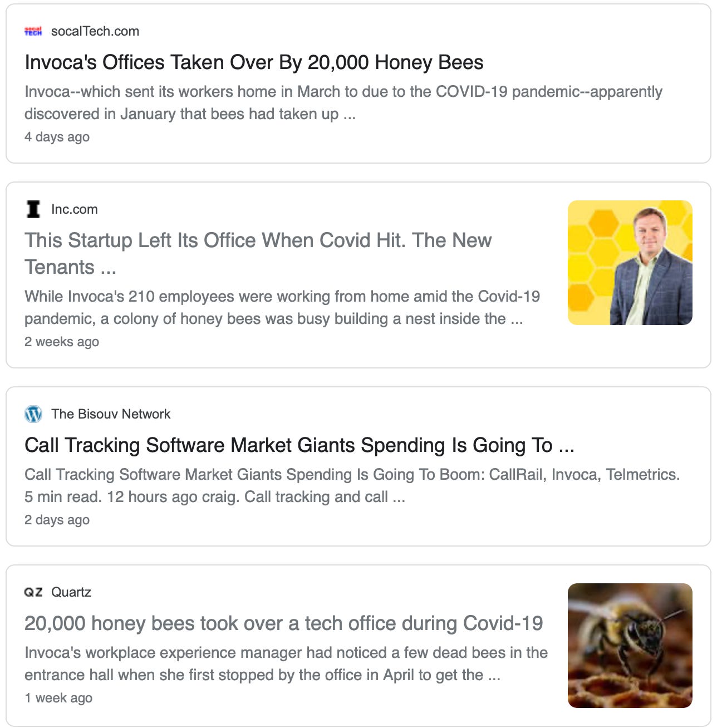
Task: Click the Quartz QZ logo icon
Action: click(x=33, y=592)
